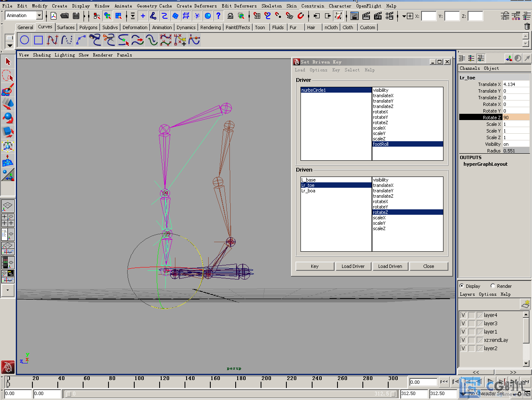Image resolution: width=532 pixels, height=400 pixels.
Task: Select the Lasso tool in toolbox
Action: coord(8,76)
